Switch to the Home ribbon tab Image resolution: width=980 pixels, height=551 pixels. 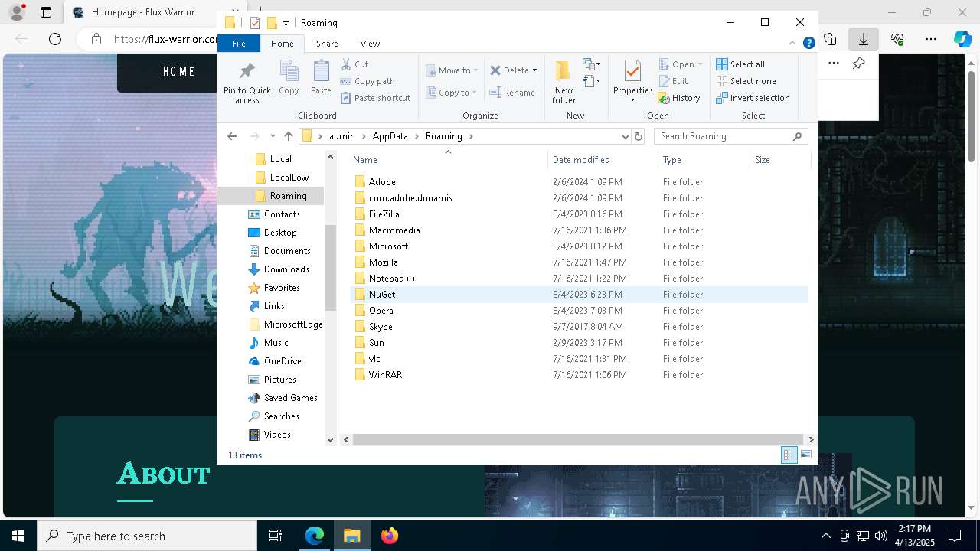coord(282,44)
